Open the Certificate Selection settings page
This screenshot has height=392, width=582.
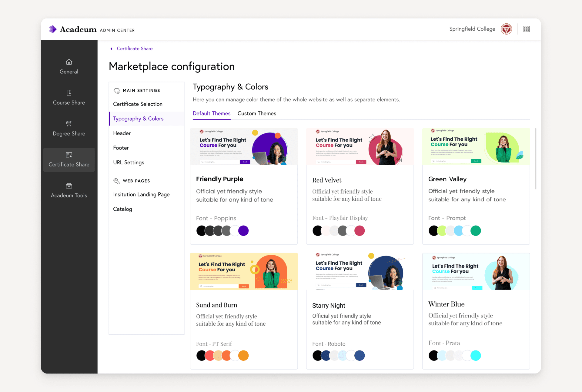138,104
